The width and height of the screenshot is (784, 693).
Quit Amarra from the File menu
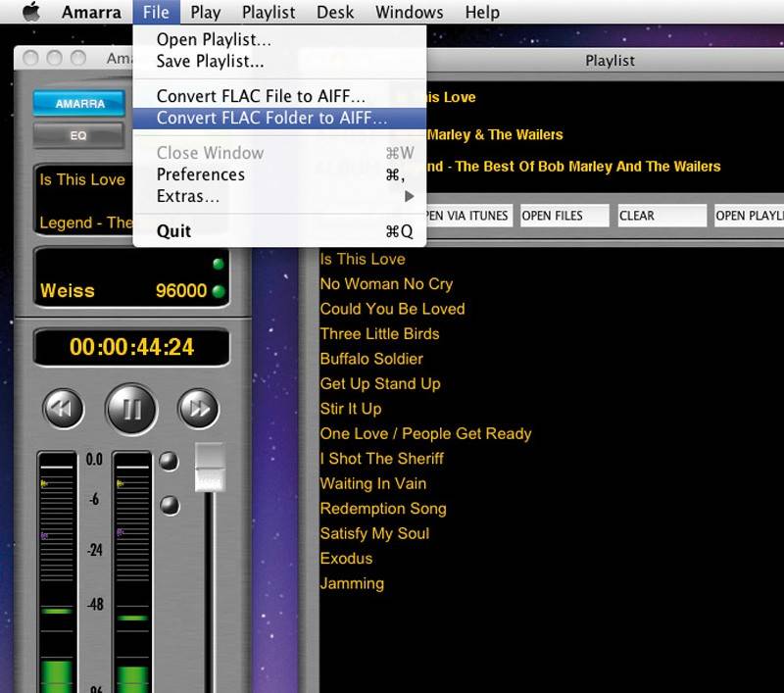[279, 231]
